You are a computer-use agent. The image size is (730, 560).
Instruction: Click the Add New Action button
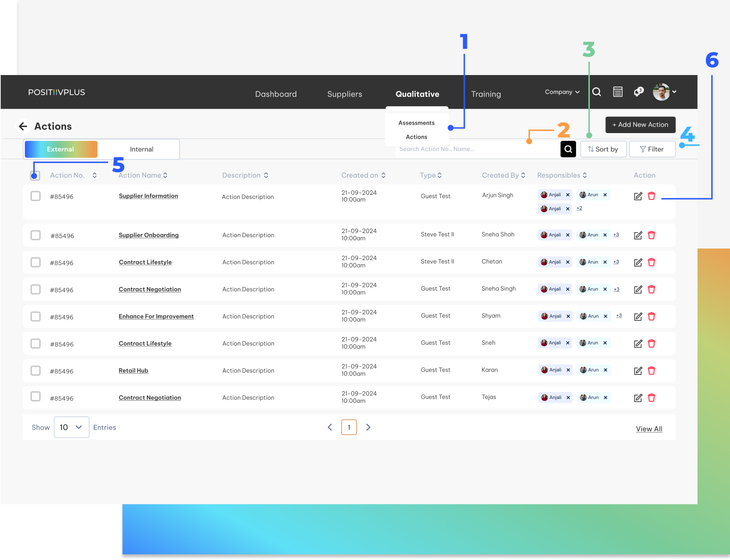640,125
